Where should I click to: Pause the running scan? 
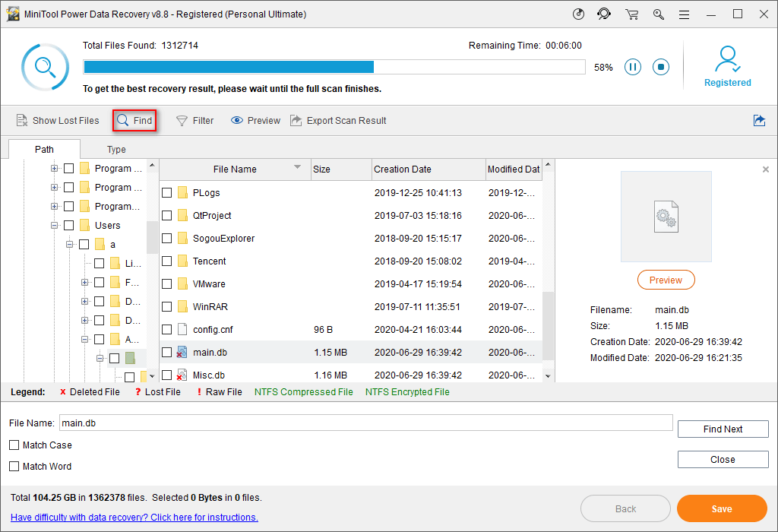click(x=633, y=67)
